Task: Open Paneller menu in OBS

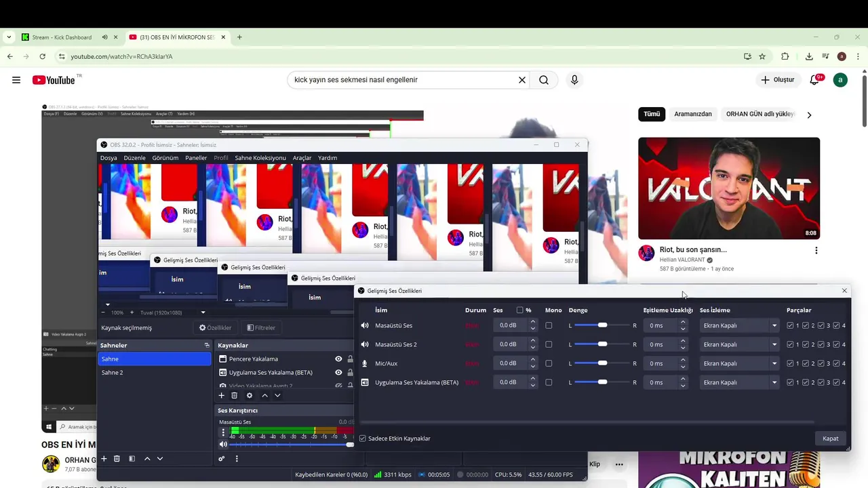Action: 196,158
